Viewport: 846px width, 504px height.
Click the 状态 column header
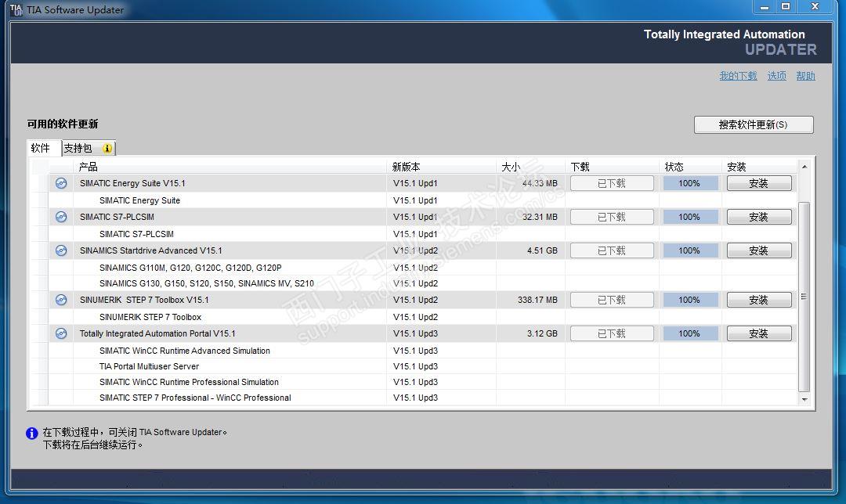(x=691, y=167)
